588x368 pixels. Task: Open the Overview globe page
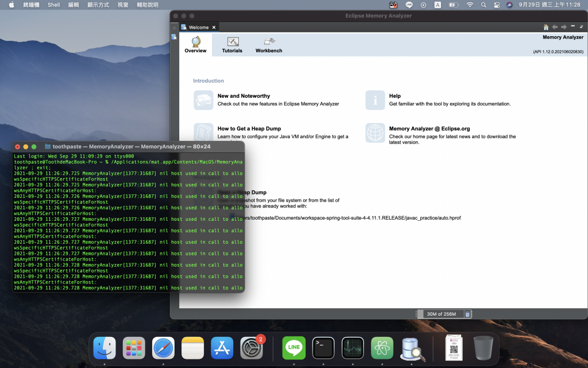pos(195,45)
